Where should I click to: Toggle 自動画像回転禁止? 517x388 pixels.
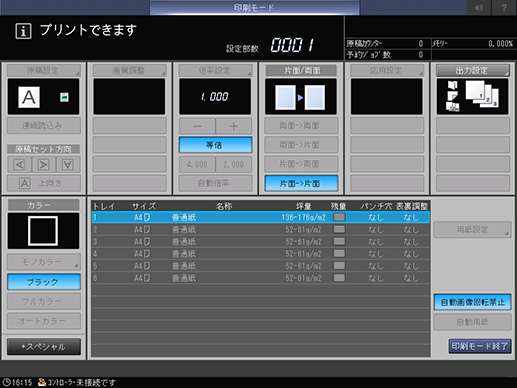(x=472, y=302)
